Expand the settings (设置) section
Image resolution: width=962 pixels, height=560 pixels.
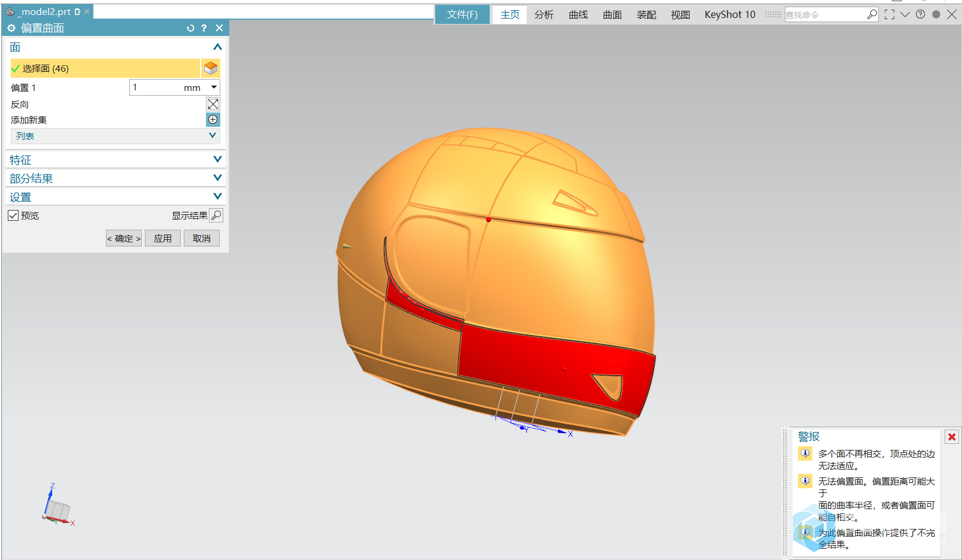point(217,196)
